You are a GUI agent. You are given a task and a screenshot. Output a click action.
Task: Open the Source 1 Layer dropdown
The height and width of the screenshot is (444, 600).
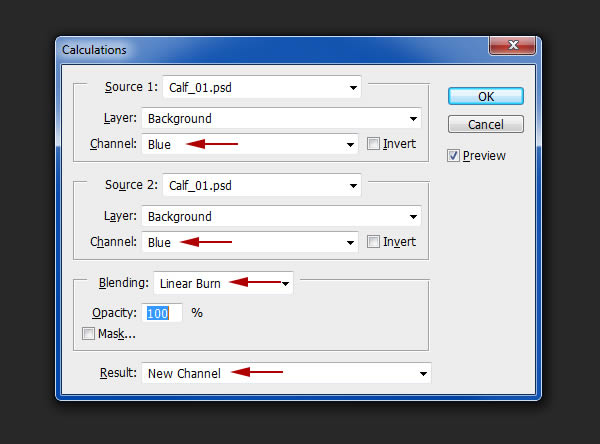[282, 118]
